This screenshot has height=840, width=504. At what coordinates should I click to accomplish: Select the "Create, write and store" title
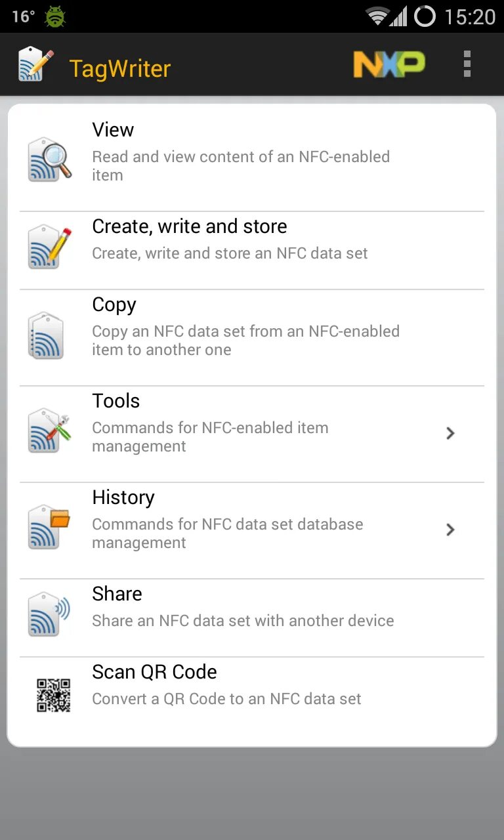pyautogui.click(x=190, y=226)
